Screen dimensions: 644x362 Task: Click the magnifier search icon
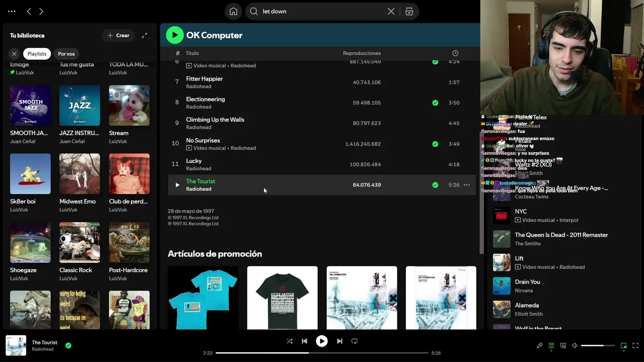coord(254,11)
